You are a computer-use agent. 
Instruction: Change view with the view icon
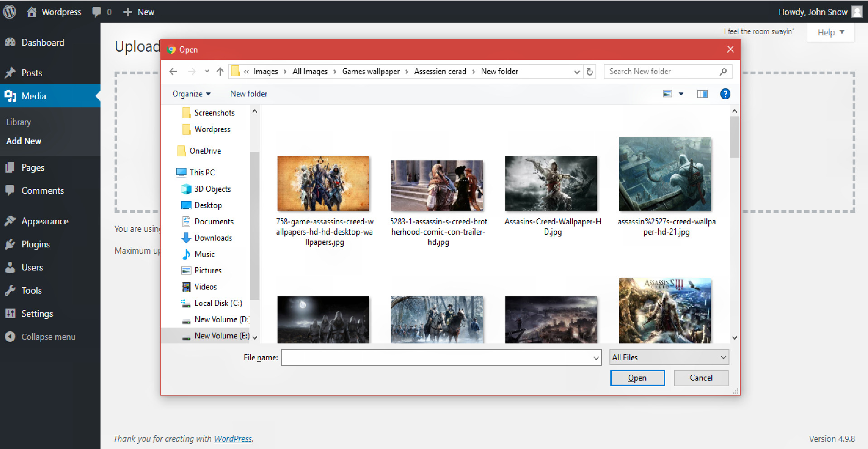click(667, 94)
